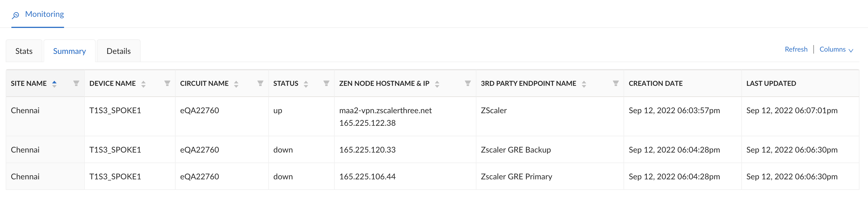Open the 3rd Party Endpoint filter icon

pyautogui.click(x=616, y=83)
